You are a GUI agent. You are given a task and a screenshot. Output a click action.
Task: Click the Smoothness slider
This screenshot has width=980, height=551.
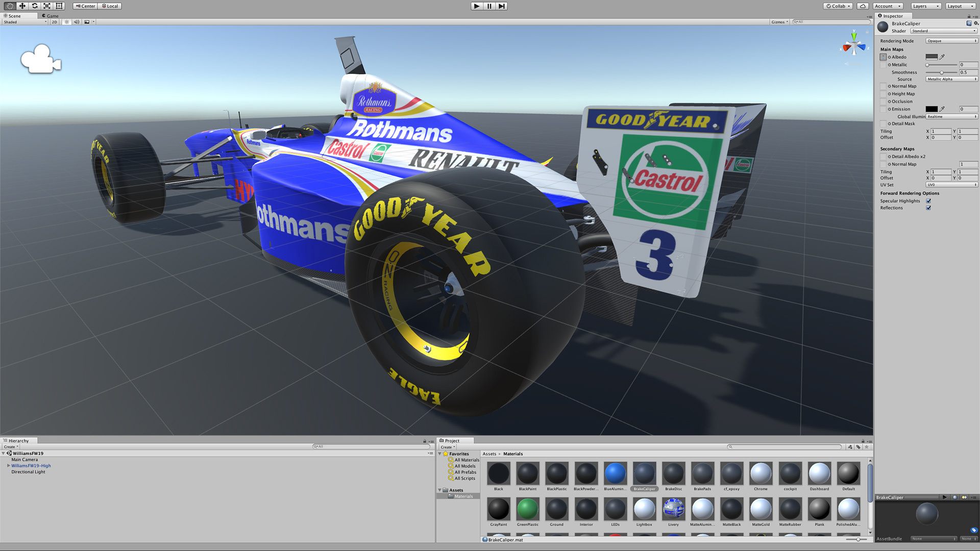[942, 72]
